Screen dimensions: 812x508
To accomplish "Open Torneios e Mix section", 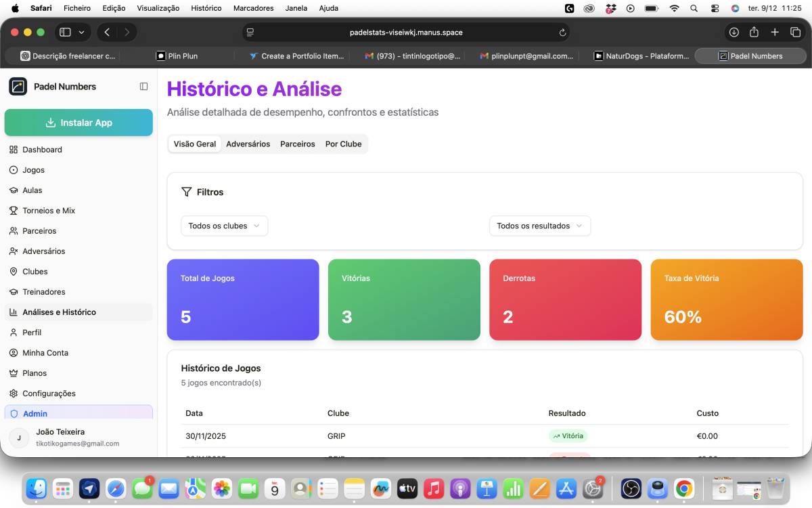I will 78,211.
